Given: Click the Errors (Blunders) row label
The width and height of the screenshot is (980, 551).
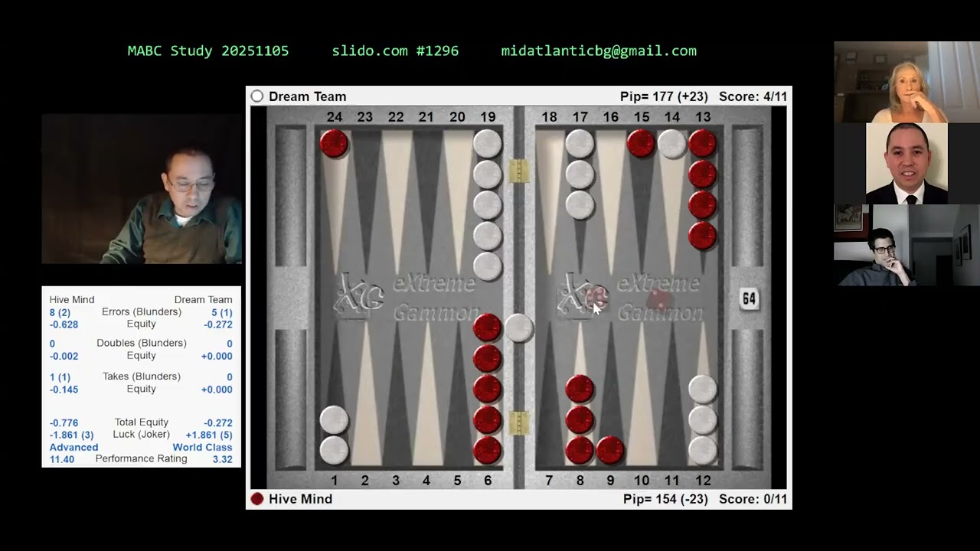Looking at the screenshot, I should [x=142, y=312].
